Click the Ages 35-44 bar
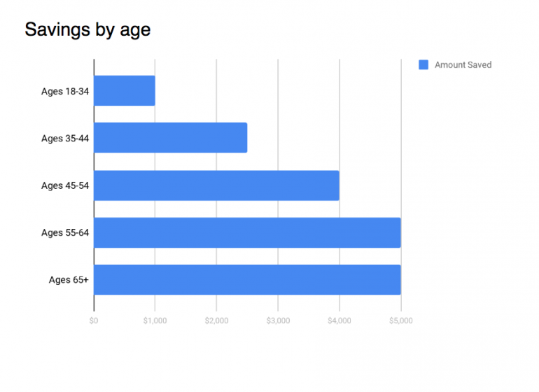The image size is (539, 392). click(170, 138)
